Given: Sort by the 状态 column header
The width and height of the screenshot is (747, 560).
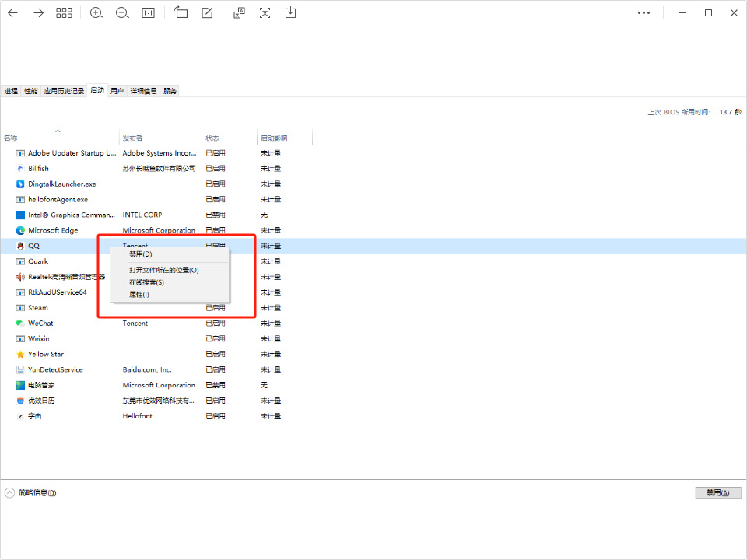Looking at the screenshot, I should click(230, 138).
